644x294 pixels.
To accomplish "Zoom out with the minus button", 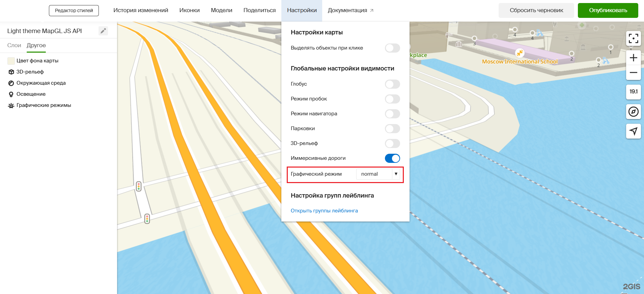I will pyautogui.click(x=633, y=72).
